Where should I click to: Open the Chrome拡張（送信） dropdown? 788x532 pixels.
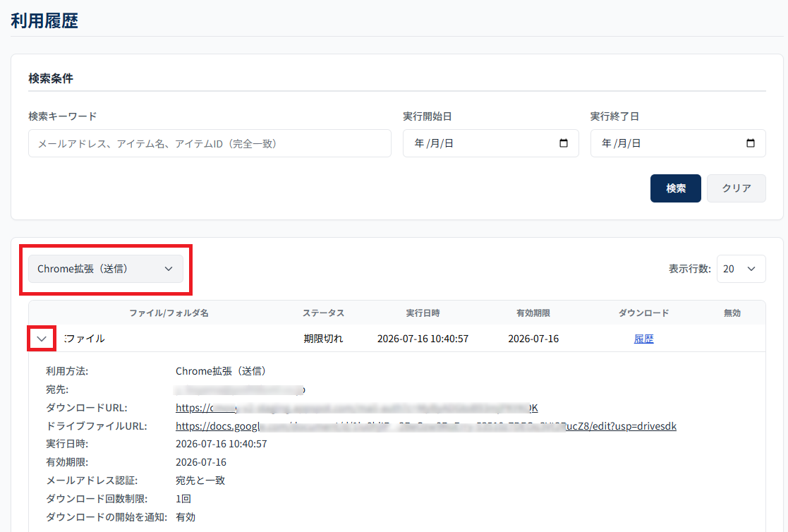click(106, 269)
